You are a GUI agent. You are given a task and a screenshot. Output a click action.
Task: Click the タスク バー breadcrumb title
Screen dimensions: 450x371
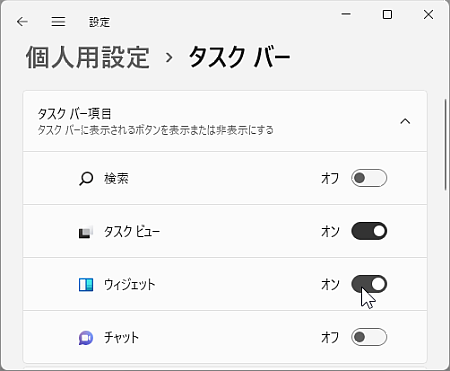pyautogui.click(x=240, y=57)
